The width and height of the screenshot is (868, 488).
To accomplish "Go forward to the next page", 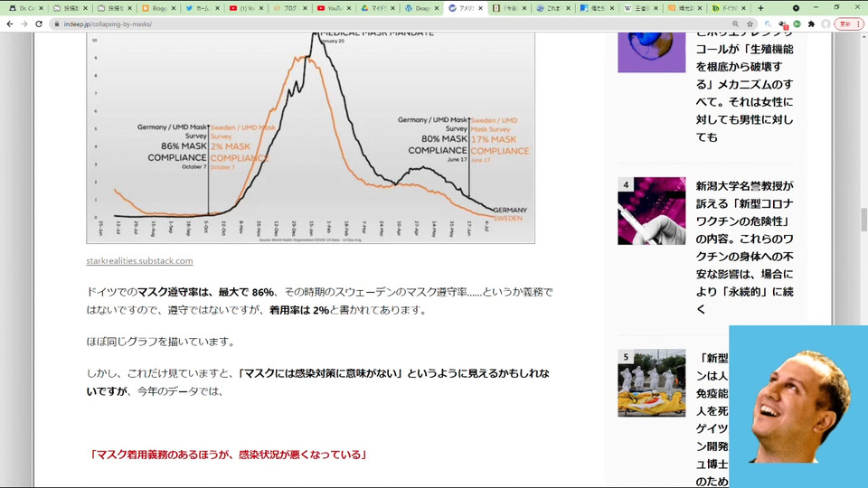I will coord(24,24).
